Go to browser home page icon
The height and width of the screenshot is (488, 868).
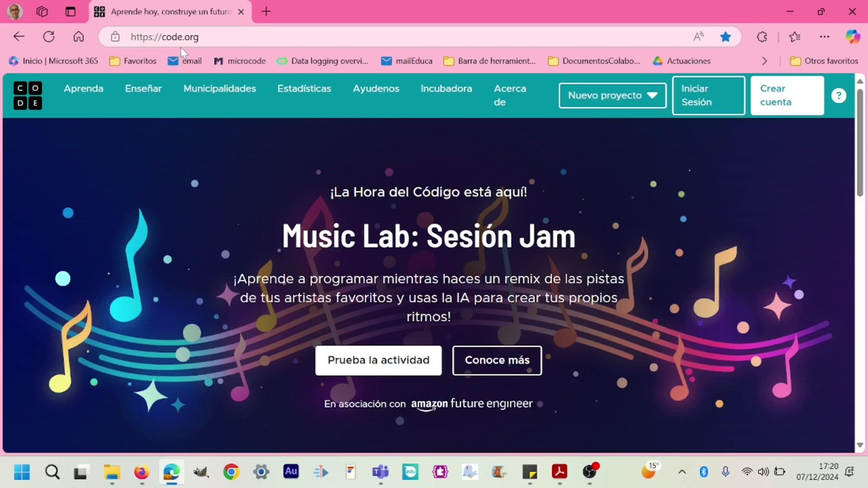coord(79,37)
